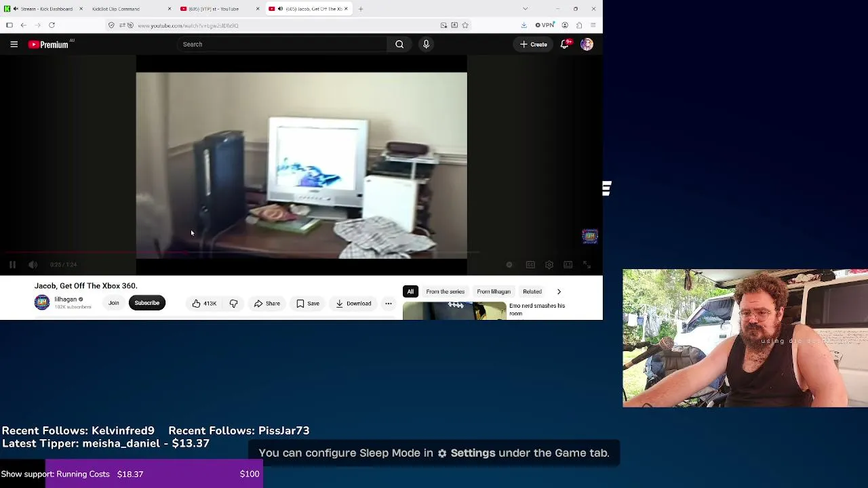Download the video
This screenshot has height=488, width=868.
point(353,304)
